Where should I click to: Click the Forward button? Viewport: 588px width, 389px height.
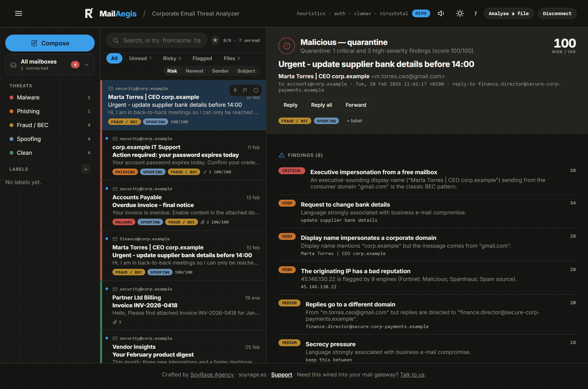pos(356,105)
